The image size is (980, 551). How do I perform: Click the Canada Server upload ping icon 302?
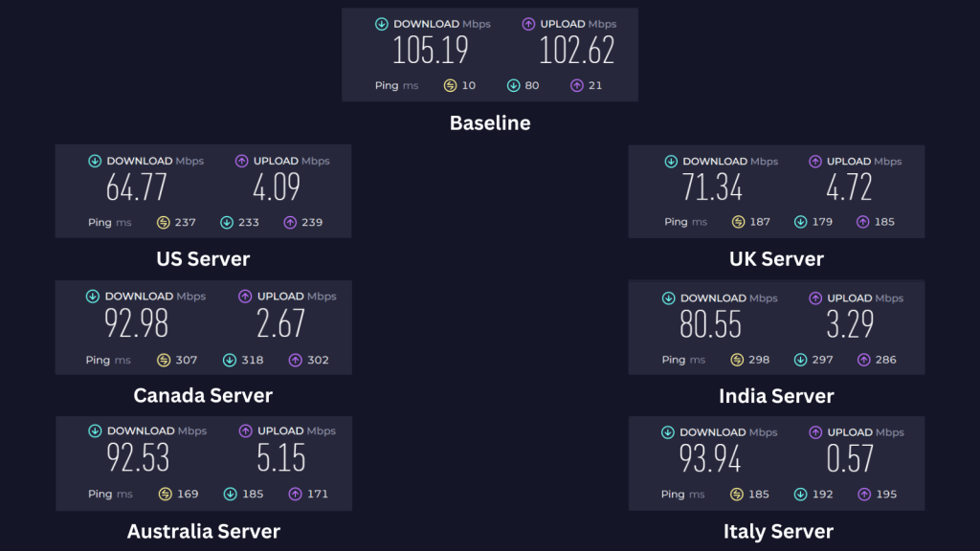295,361
